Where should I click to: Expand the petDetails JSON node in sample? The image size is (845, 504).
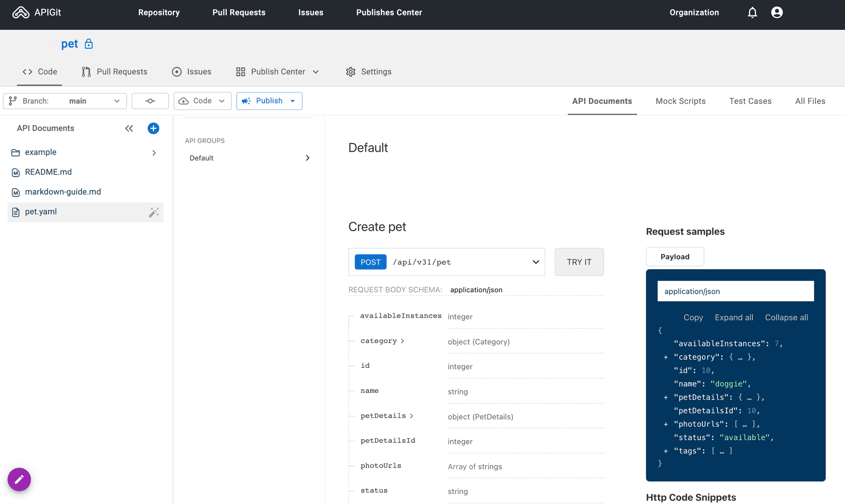point(666,398)
